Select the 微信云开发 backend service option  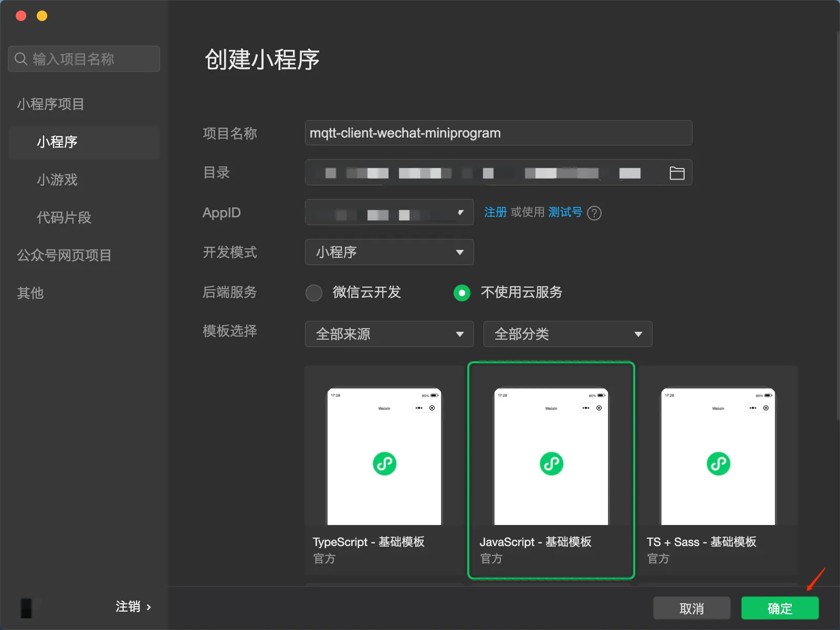tap(313, 292)
